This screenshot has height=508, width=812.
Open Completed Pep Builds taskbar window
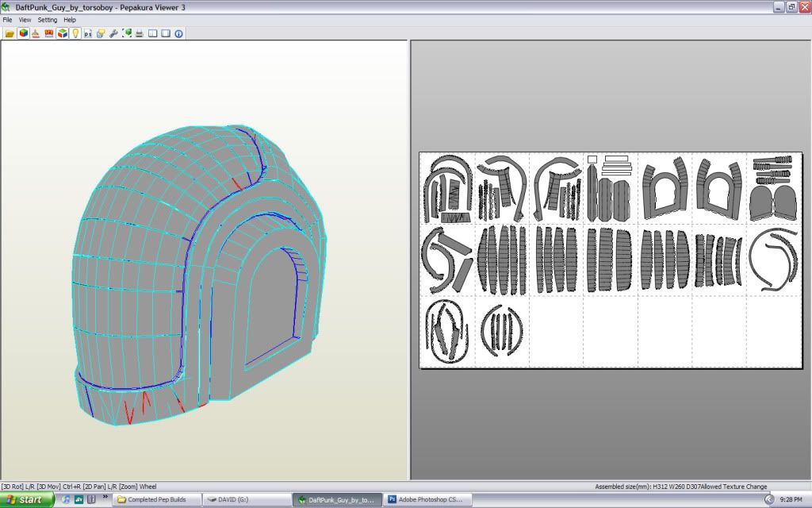tap(156, 500)
